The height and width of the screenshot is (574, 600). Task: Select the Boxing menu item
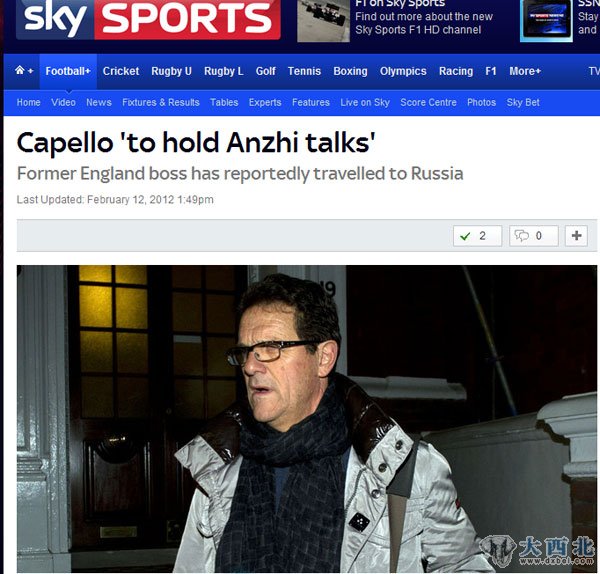350,71
